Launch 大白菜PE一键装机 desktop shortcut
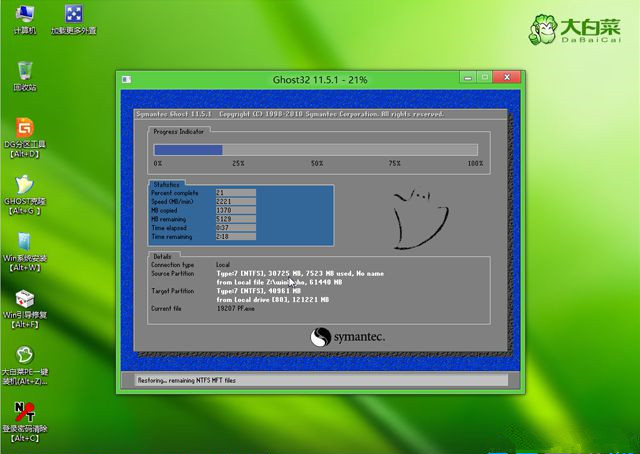 pos(25,359)
